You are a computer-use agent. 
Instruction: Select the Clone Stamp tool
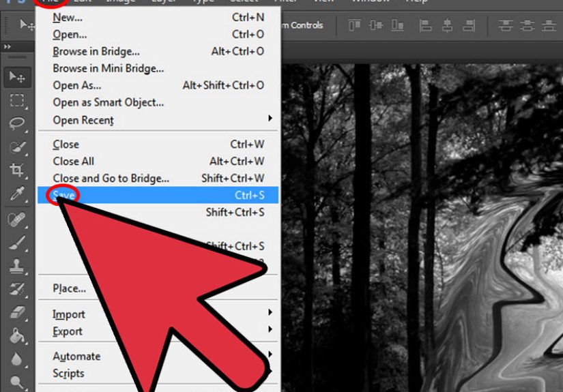[x=17, y=266]
